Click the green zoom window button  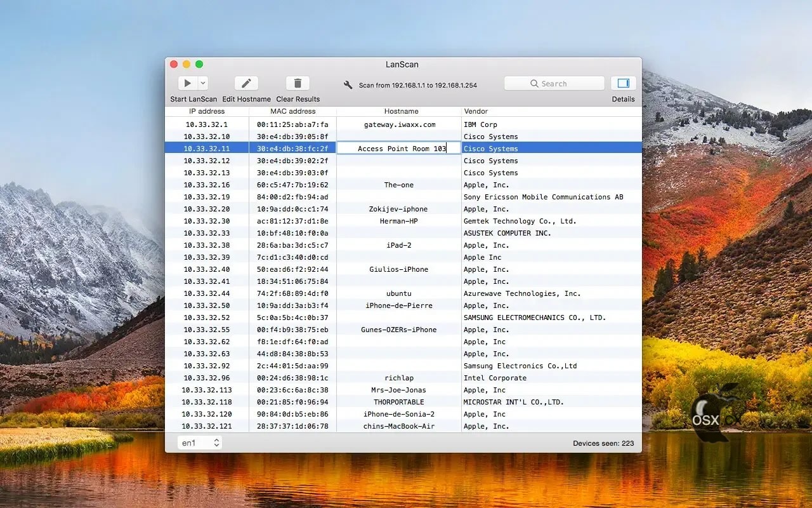point(199,64)
